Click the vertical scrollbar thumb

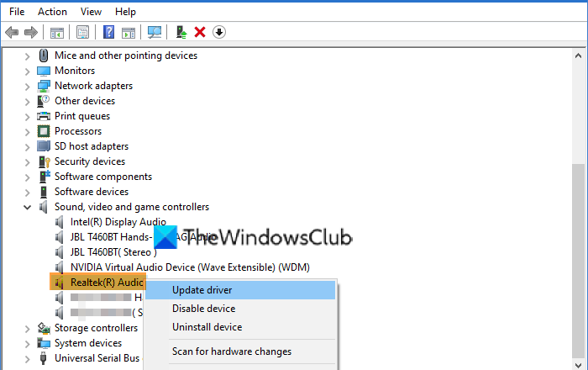pos(578,261)
